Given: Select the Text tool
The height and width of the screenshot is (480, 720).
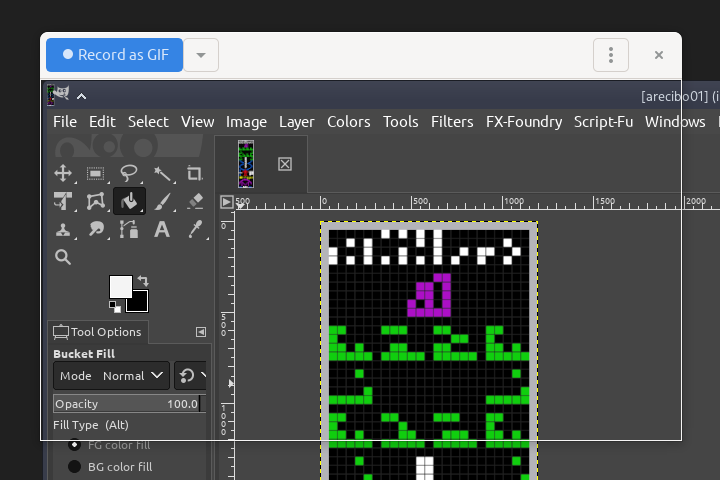Looking at the screenshot, I should [162, 229].
